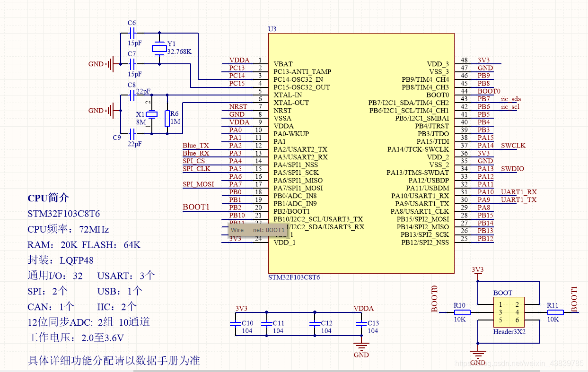Select pin name PB7/I2C1_SDA/TIM4_CH2
The width and height of the screenshot is (588, 372).
(409, 103)
